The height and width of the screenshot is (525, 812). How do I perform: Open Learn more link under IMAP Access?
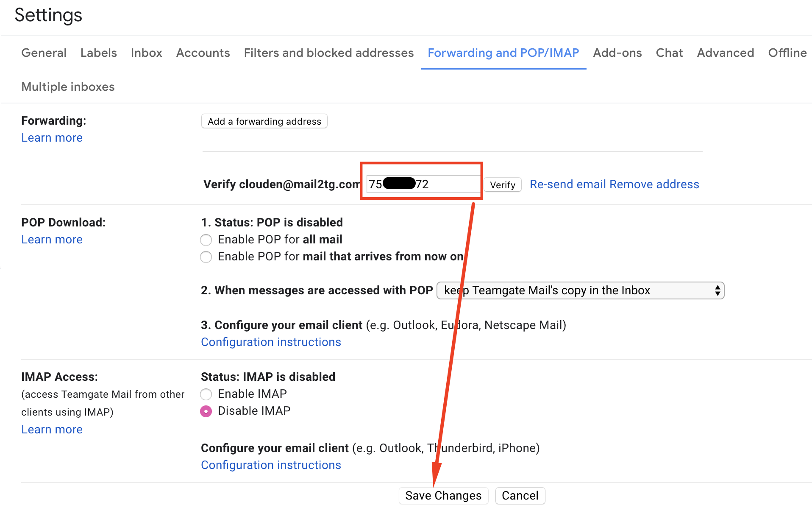click(x=52, y=429)
